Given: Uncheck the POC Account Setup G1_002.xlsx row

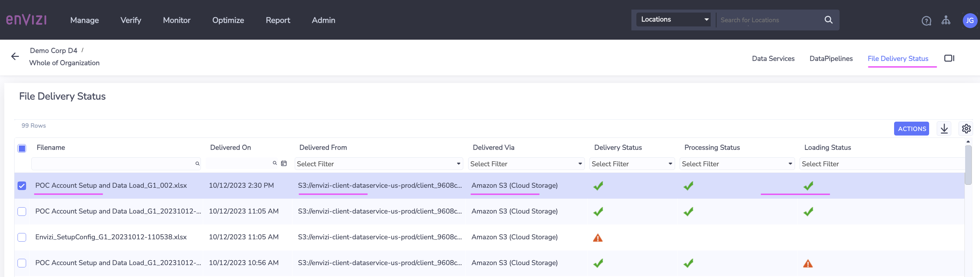Looking at the screenshot, I should [x=22, y=186].
